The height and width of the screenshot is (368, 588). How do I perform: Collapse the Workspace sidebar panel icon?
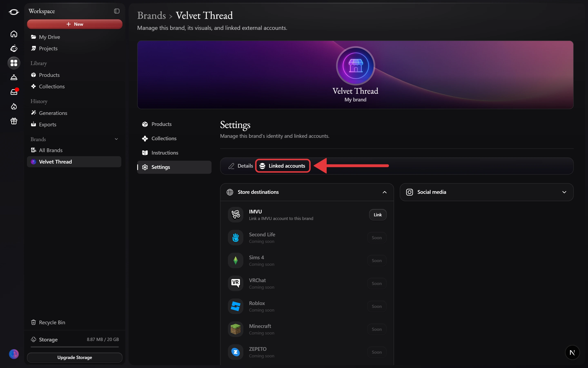click(117, 11)
